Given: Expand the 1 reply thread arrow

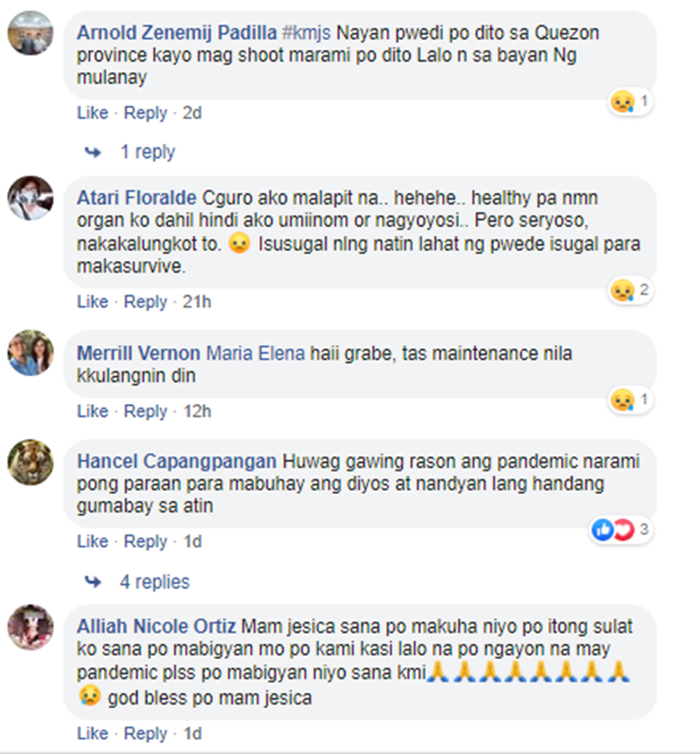Looking at the screenshot, I should 92,152.
